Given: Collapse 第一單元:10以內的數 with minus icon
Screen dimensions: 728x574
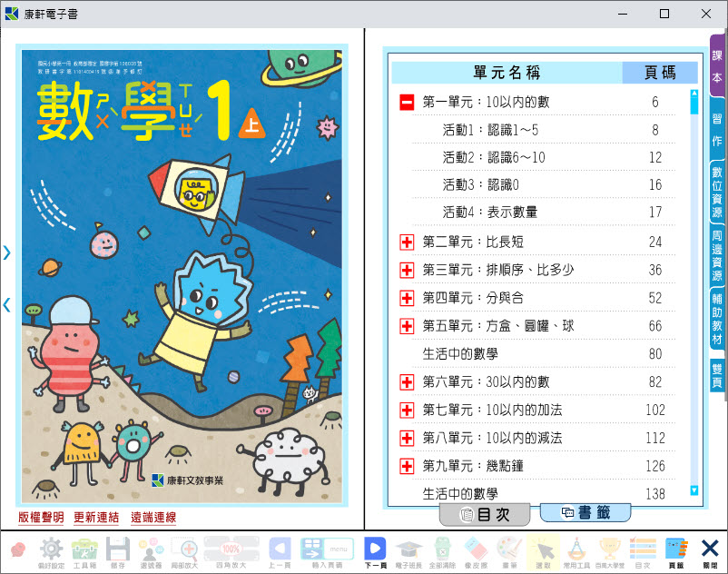Looking at the screenshot, I should (407, 103).
